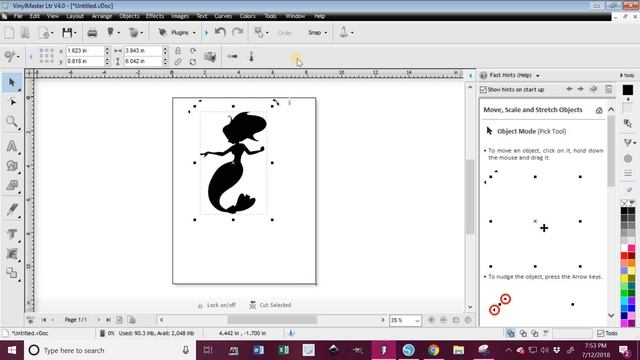640x360 pixels.
Task: Select the yellow color swatch in palette
Action: [624, 278]
